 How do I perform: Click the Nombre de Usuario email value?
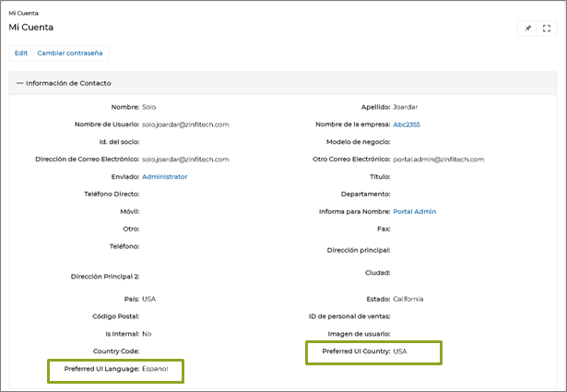pos(185,124)
